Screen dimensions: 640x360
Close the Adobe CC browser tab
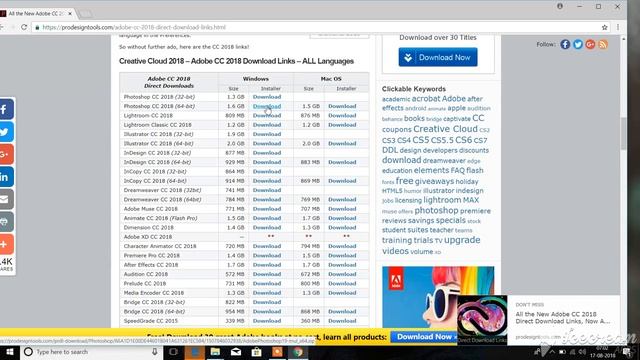[x=70, y=13]
